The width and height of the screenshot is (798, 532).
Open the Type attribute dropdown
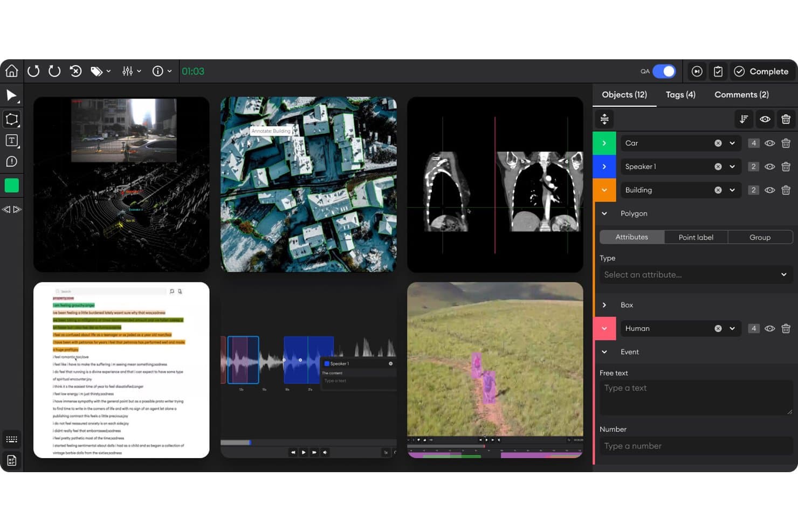[696, 275]
